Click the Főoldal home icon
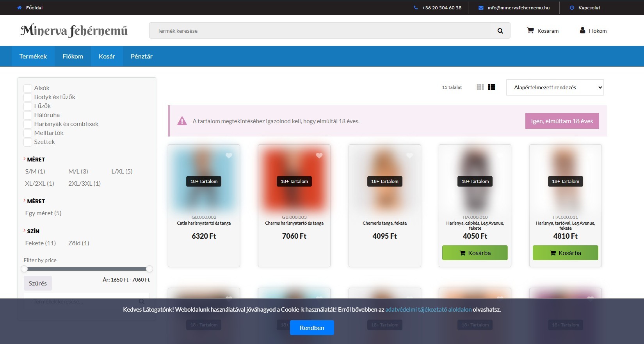 20,8
